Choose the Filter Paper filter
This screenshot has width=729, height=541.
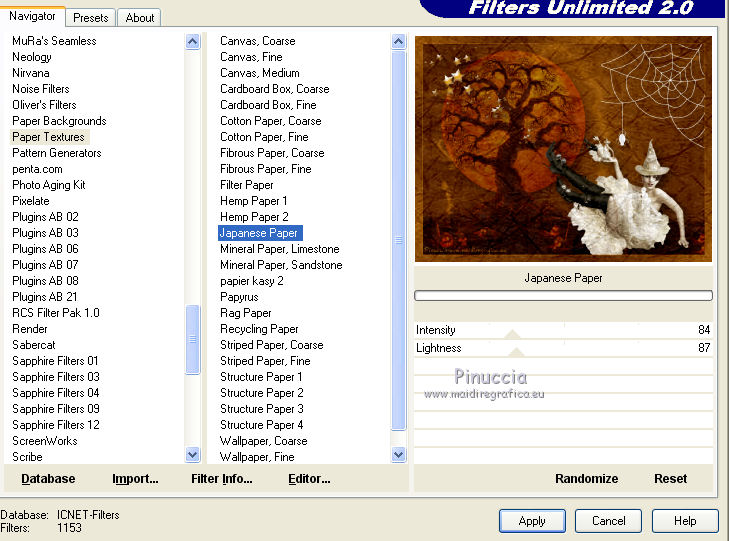pos(246,185)
